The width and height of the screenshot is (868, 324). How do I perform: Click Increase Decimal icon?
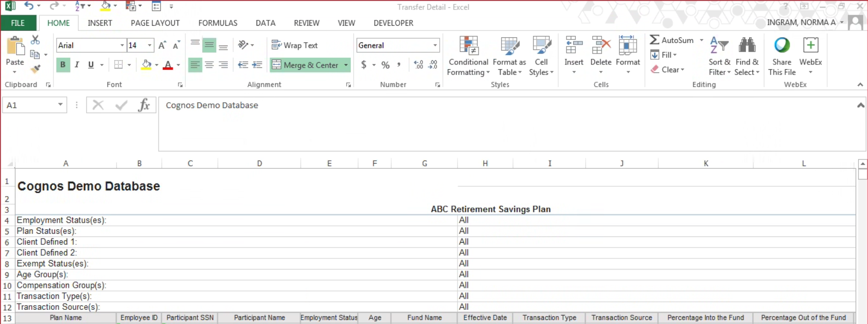point(418,65)
